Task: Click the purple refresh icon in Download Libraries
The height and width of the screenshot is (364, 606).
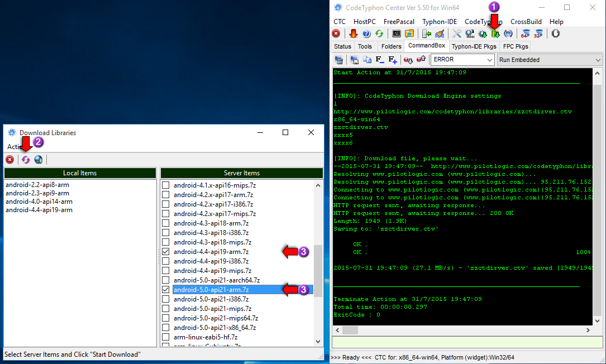Action: coord(26,159)
